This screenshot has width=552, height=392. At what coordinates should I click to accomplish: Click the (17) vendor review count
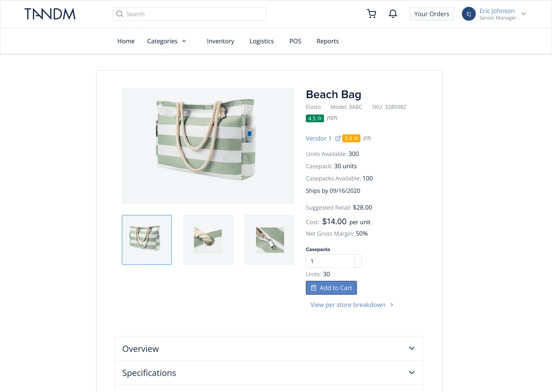pos(367,138)
